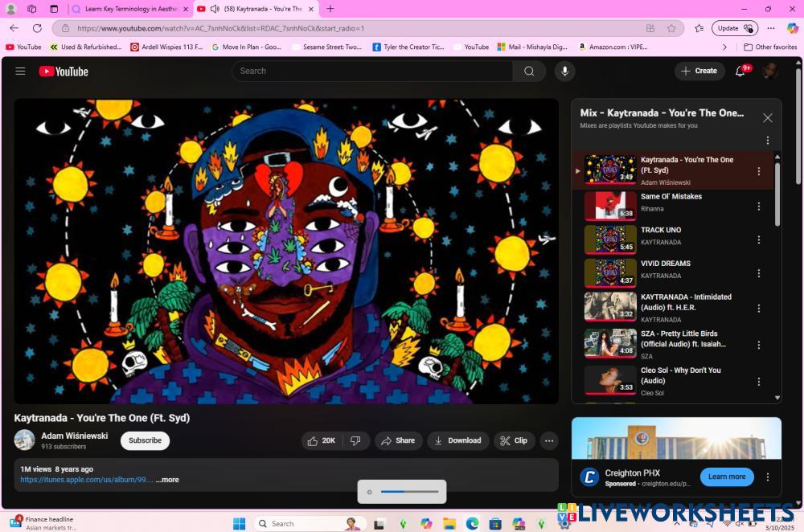Activate voice search microphone icon
The height and width of the screenshot is (532, 804).
pyautogui.click(x=564, y=71)
